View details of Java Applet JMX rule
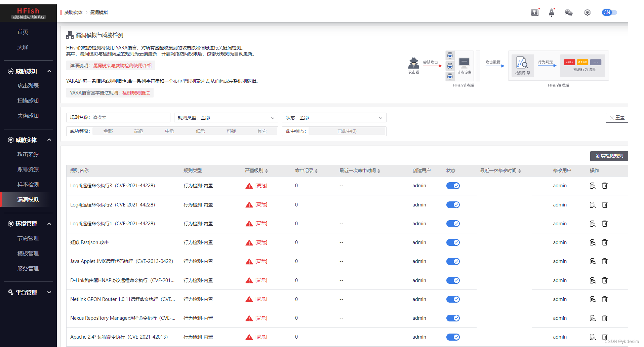 click(x=593, y=261)
